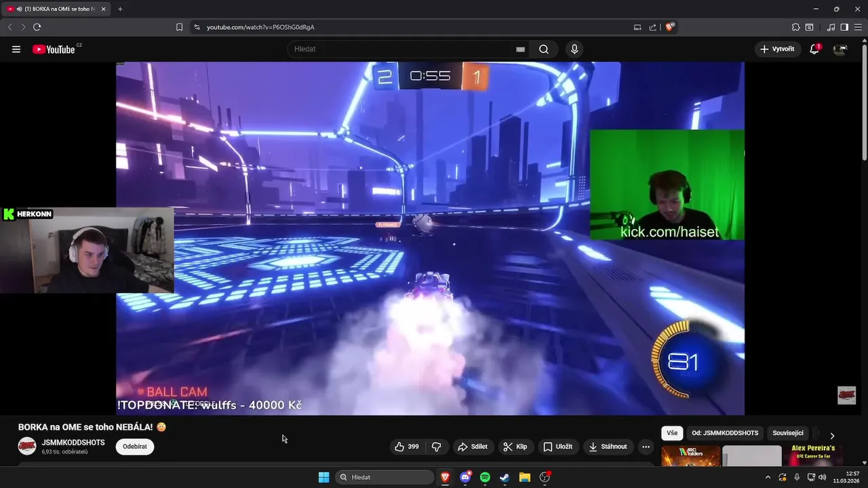Screen dimensions: 868x488
Task: Subscribe using the Odebírat button
Action: [x=135, y=447]
